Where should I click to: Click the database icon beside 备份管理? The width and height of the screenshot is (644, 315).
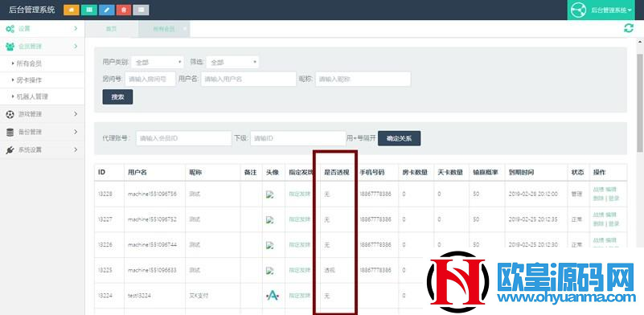pyautogui.click(x=10, y=133)
